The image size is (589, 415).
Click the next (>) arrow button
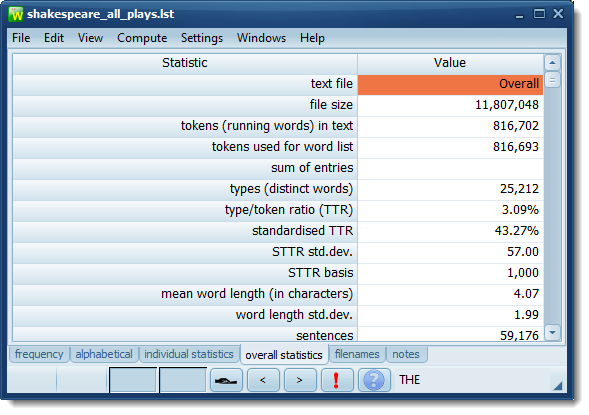point(300,380)
